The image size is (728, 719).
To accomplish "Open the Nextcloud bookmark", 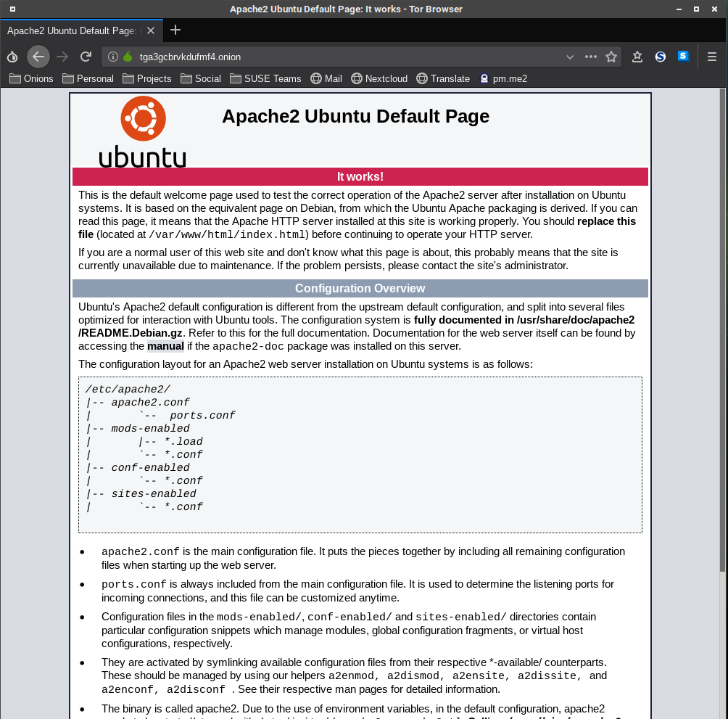I will (x=379, y=78).
